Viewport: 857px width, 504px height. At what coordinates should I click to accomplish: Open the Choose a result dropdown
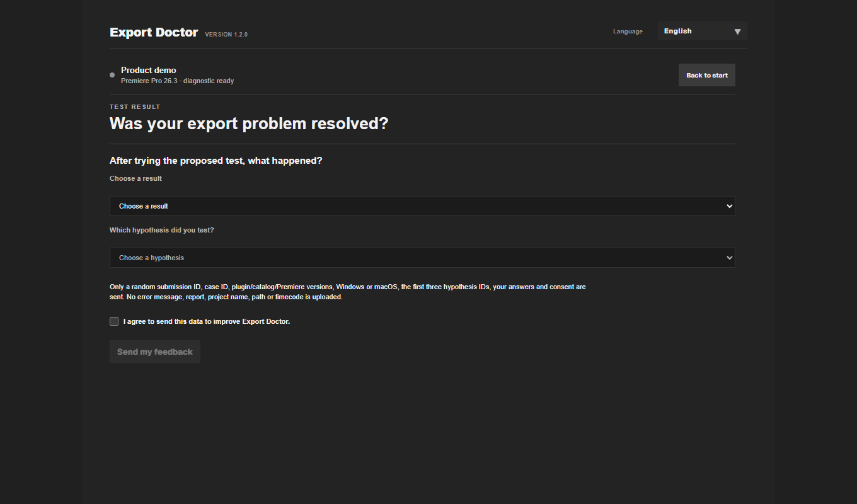click(x=422, y=206)
